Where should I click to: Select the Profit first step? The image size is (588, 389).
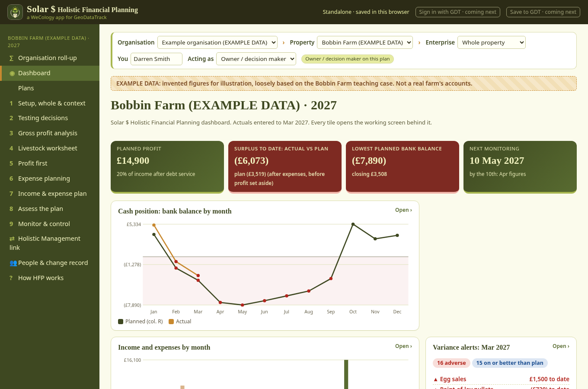coord(50,163)
